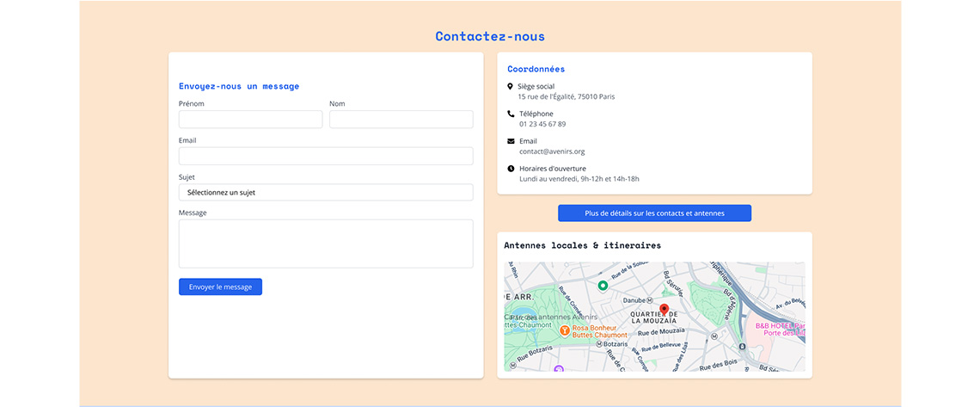
Task: Click the red map pin marker
Action: tap(664, 309)
